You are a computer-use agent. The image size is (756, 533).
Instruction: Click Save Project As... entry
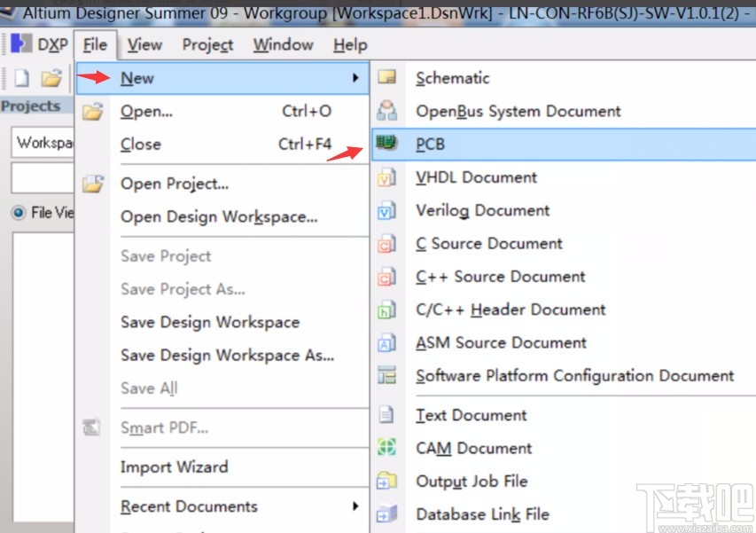coord(222,289)
